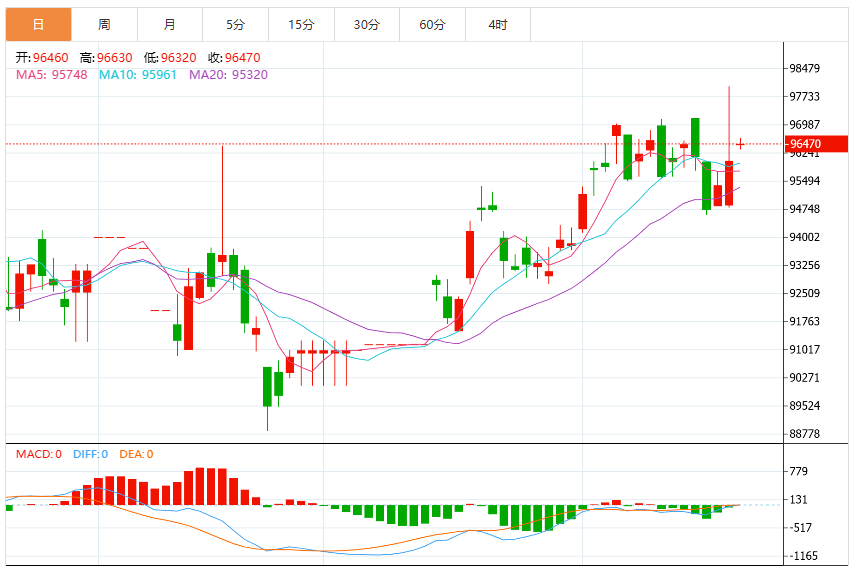Click the 收: 96470 closing price readout
857x566 pixels.
tap(234, 58)
